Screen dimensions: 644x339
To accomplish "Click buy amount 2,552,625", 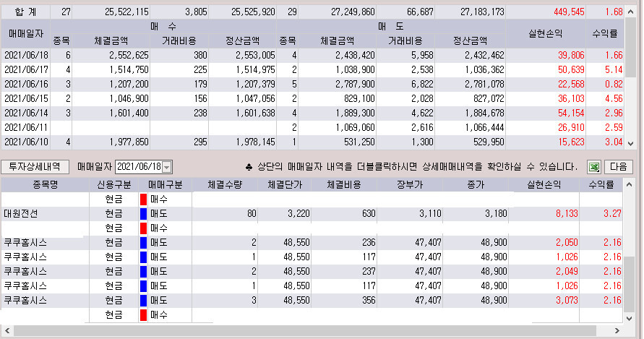I will [129, 55].
